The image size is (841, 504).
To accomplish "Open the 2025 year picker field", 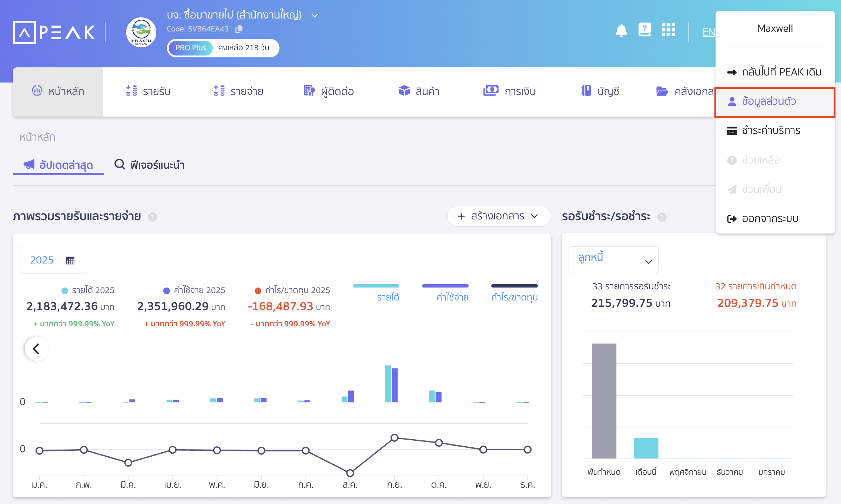I will pos(53,260).
